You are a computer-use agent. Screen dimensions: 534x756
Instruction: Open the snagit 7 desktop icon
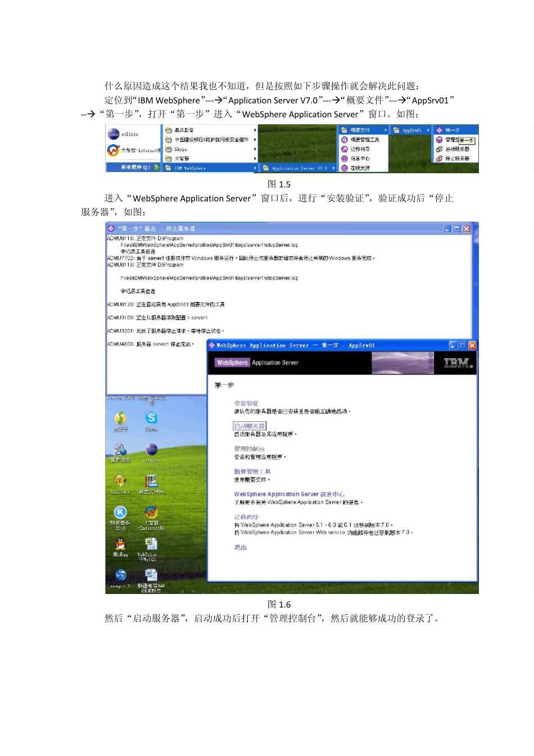pyautogui.click(x=120, y=579)
